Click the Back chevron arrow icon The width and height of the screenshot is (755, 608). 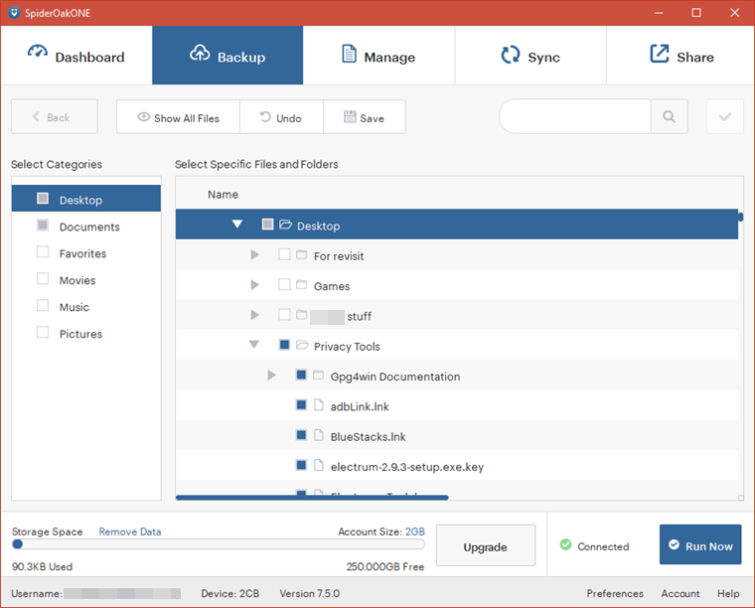36,116
